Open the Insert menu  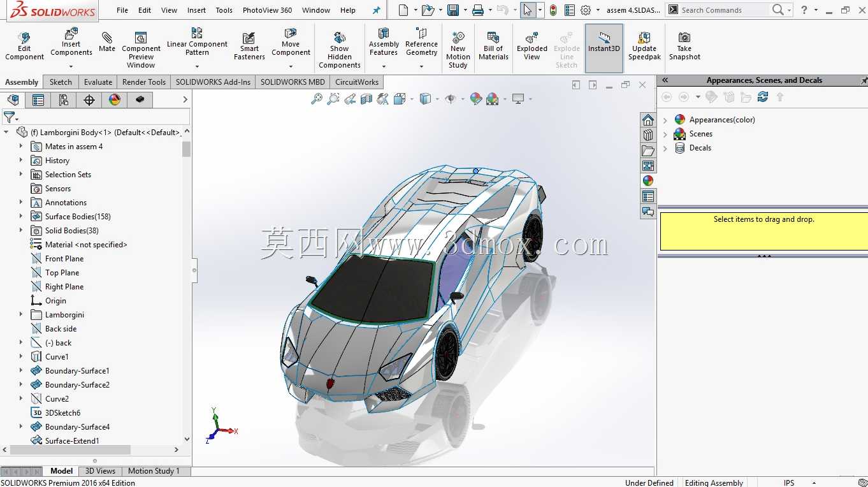196,10
